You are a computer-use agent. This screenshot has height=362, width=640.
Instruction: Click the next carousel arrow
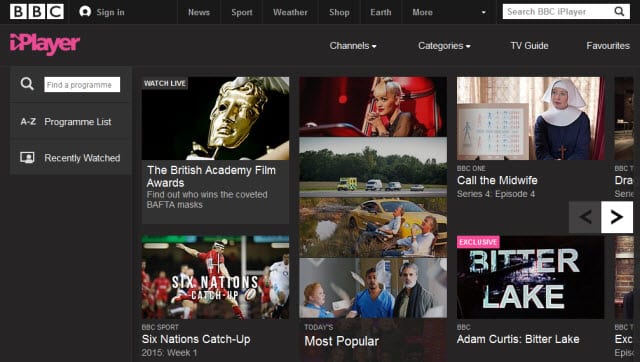pyautogui.click(x=617, y=217)
